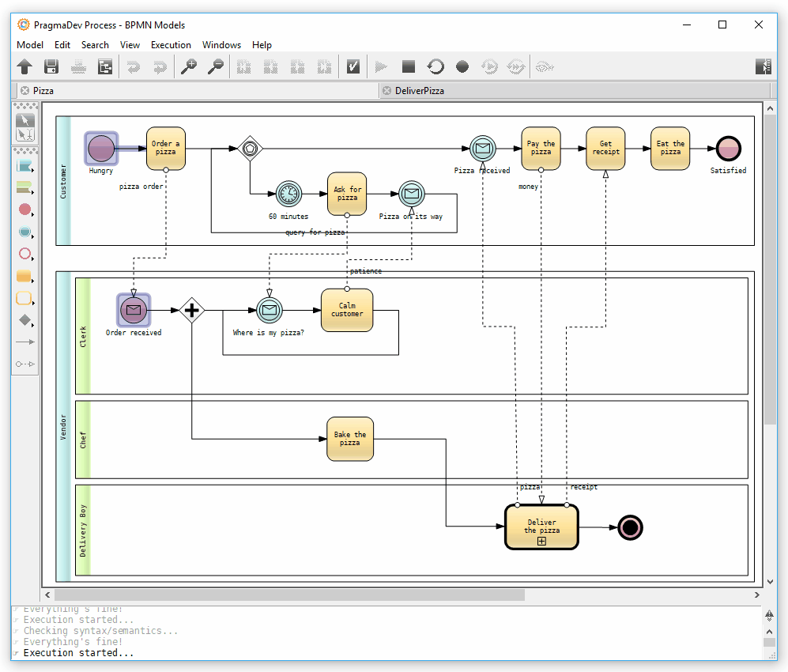This screenshot has height=672, width=788.
Task: Click the canvas horizontal scrollbar thumb
Action: 288,595
